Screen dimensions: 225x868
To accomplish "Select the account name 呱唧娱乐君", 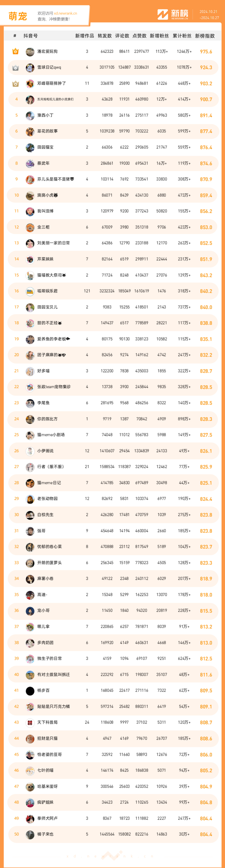I will click(x=47, y=291).
